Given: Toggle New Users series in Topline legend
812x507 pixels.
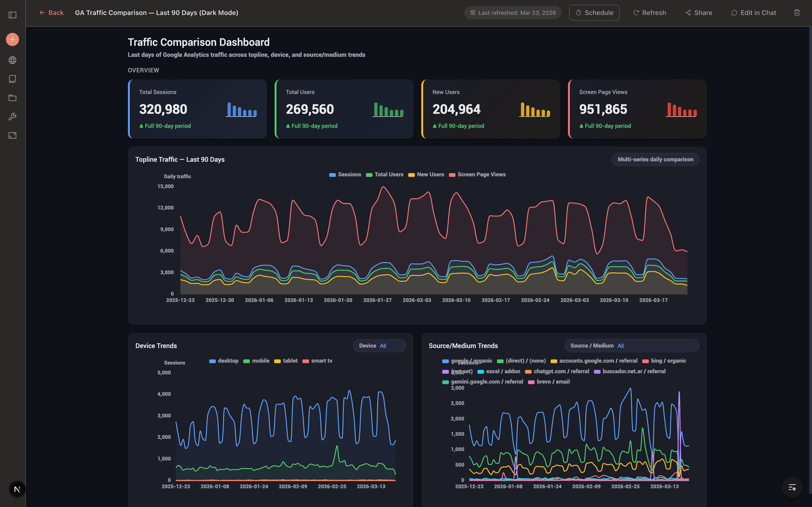Looking at the screenshot, I should point(426,175).
